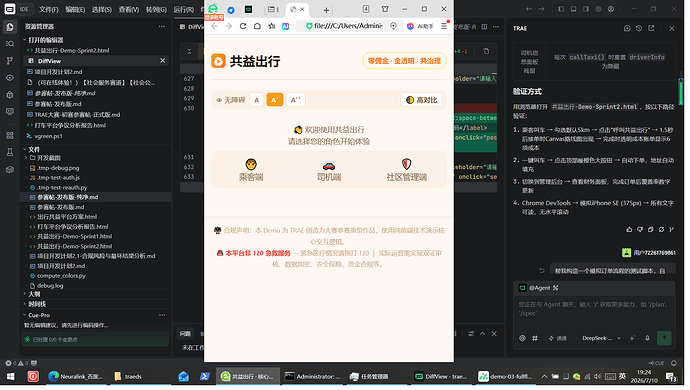Image resolution: width=690 pixels, height=390 pixels.
Task: Collapse diff sections icon in DiffView toolbar
Action: (189, 52)
